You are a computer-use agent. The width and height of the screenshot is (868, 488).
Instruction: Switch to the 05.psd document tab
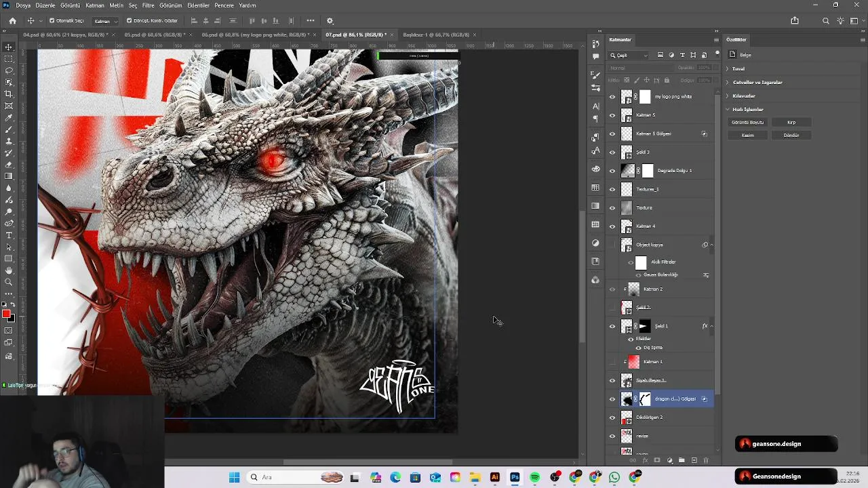coord(154,35)
